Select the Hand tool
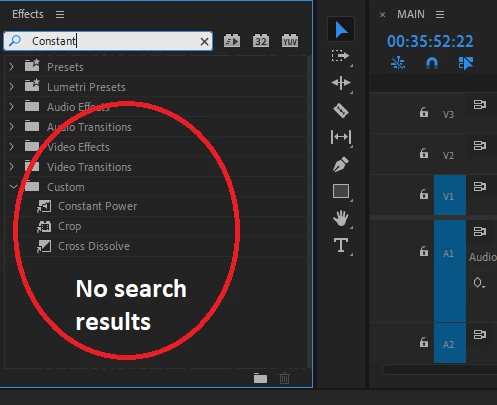The width and height of the screenshot is (497, 405). point(341,218)
